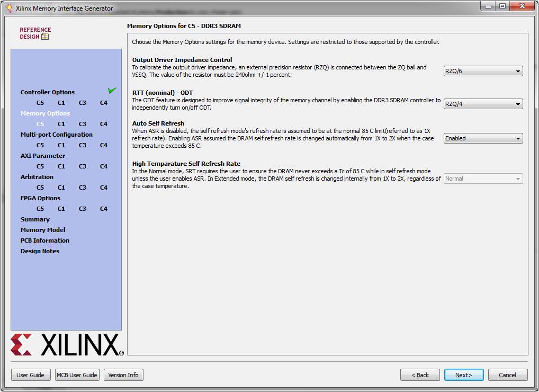Click the 'High Temparature Self Refresh Rate' heading
This screenshot has width=539, height=392.
coord(186,164)
